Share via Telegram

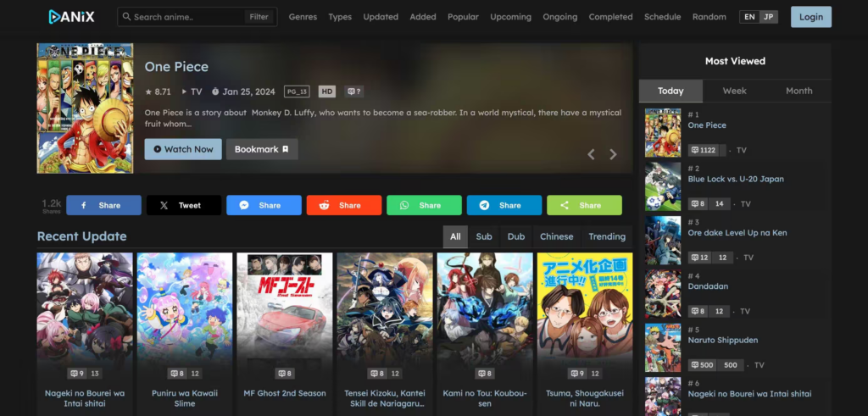504,205
